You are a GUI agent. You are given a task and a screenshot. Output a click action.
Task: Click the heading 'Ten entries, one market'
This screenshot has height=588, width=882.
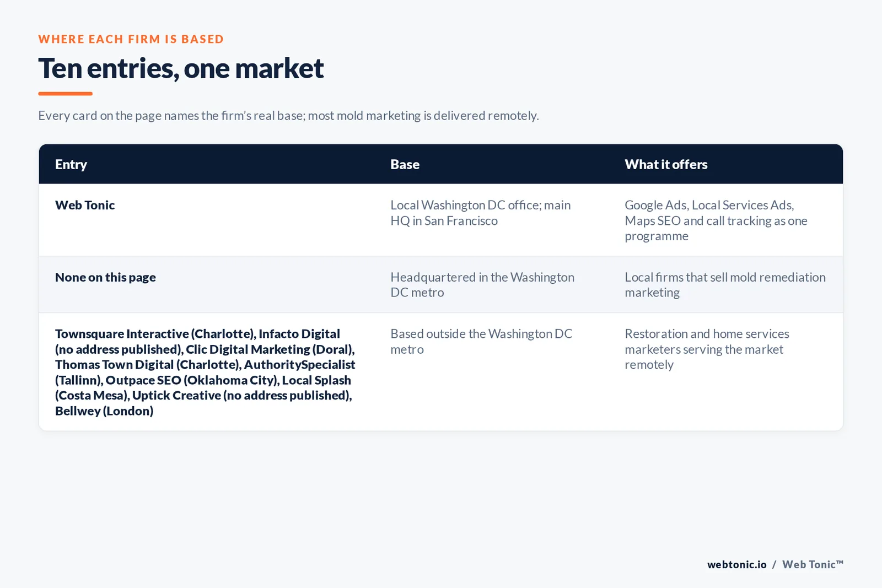pyautogui.click(x=181, y=69)
